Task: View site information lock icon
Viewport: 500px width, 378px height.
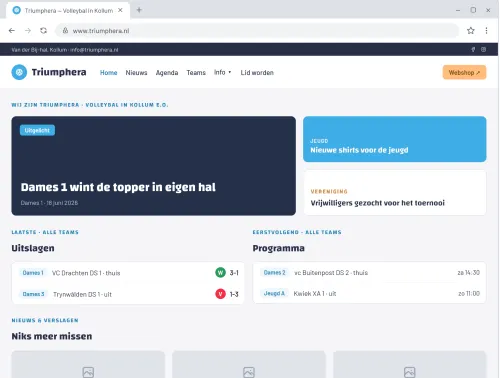Action: click(65, 31)
